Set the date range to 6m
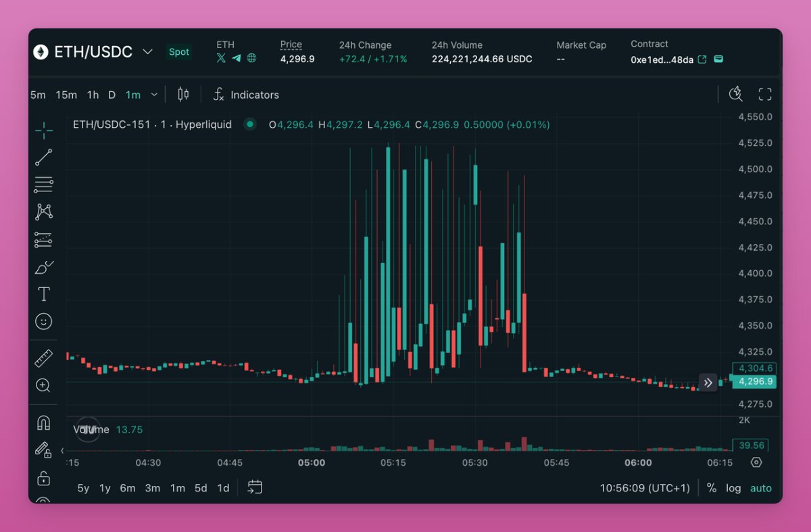This screenshot has width=811, height=532. coord(128,488)
